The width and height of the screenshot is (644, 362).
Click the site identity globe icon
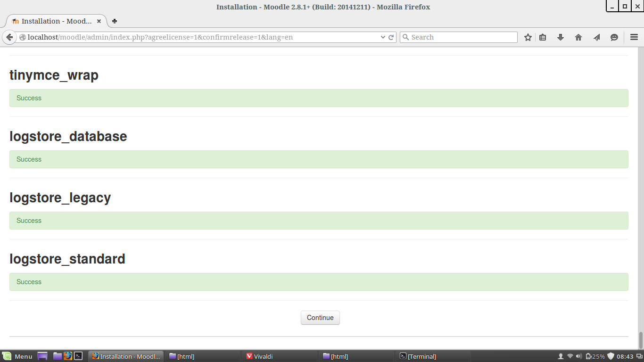pyautogui.click(x=22, y=37)
